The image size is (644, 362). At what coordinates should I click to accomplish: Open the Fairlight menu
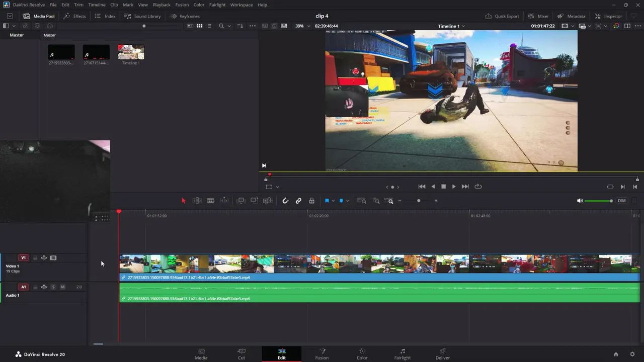tap(217, 5)
